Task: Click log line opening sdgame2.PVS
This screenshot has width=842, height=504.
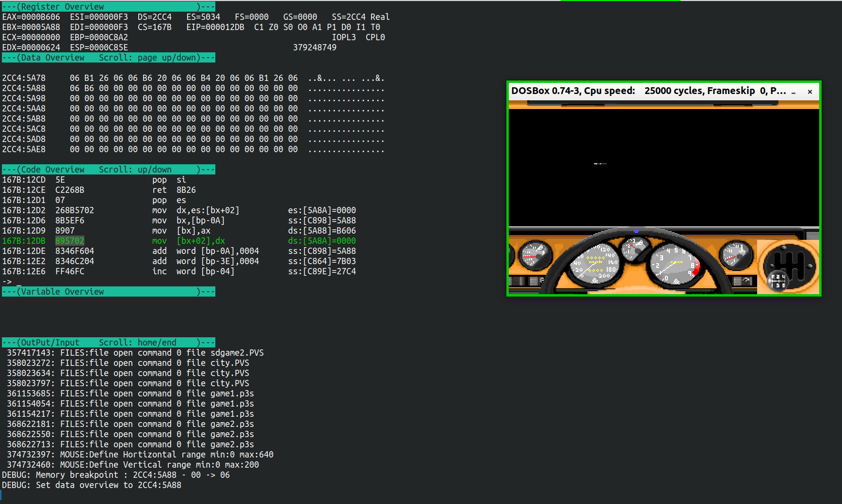Action: tap(135, 353)
